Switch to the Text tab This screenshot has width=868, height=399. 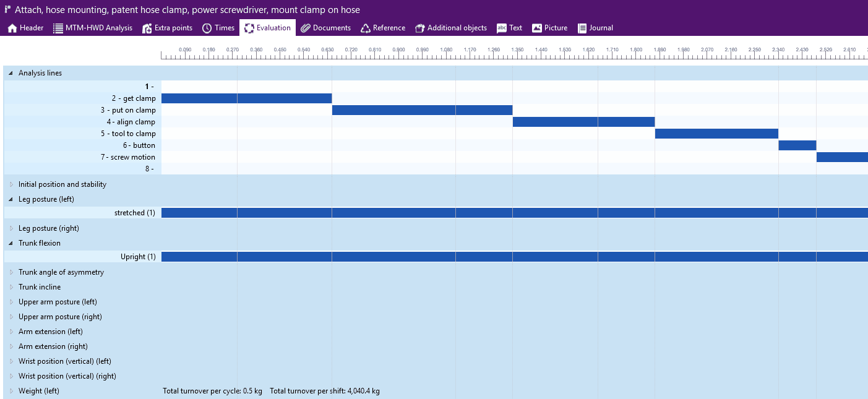click(x=509, y=28)
